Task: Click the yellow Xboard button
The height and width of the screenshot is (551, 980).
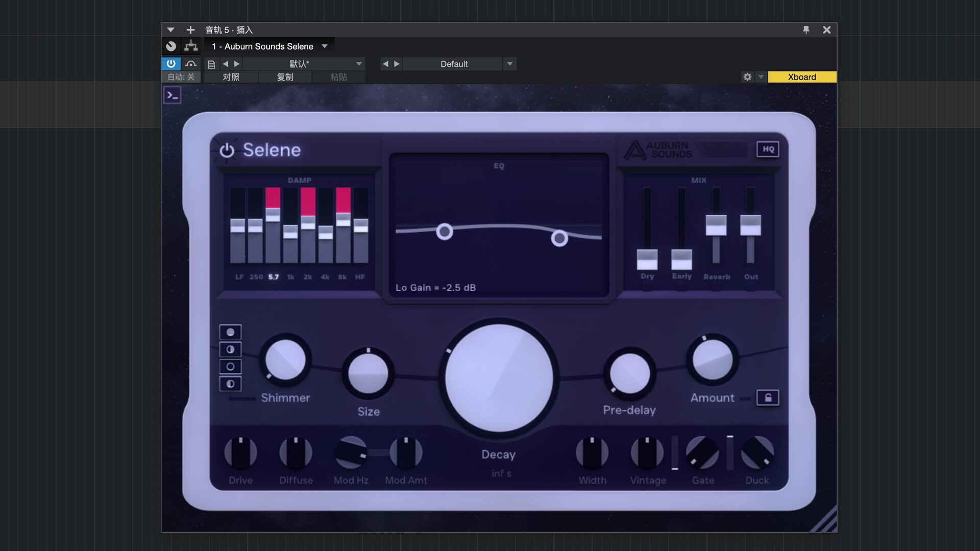Action: 802,77
